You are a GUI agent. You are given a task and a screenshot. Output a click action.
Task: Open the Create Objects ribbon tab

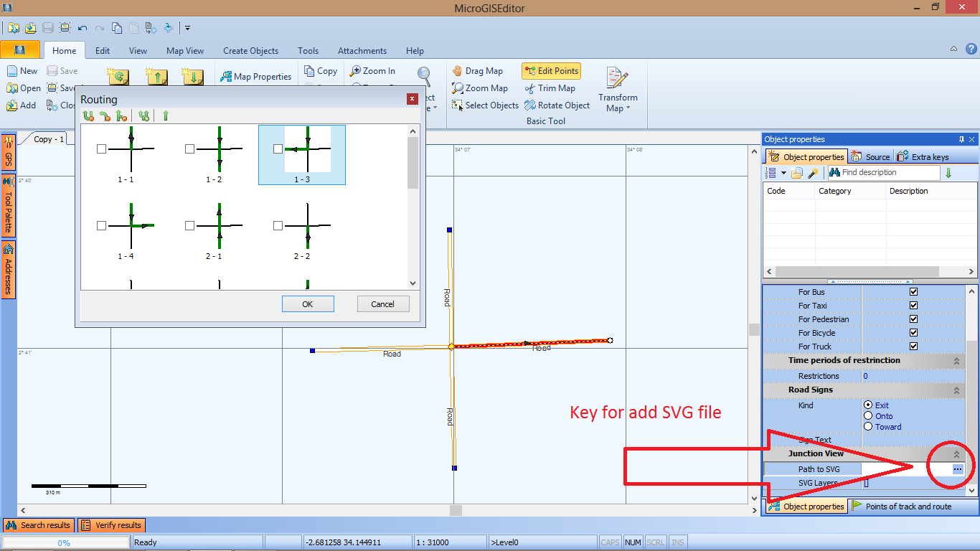pyautogui.click(x=250, y=51)
